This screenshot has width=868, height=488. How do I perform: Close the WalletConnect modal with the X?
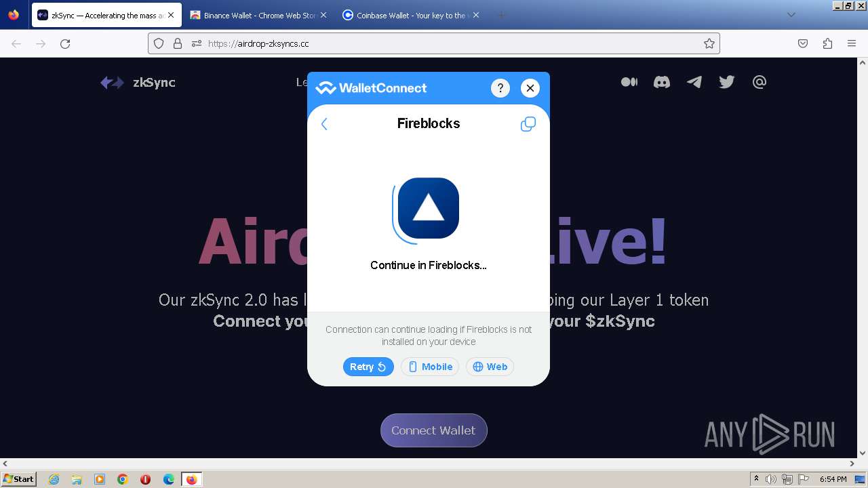coord(530,88)
